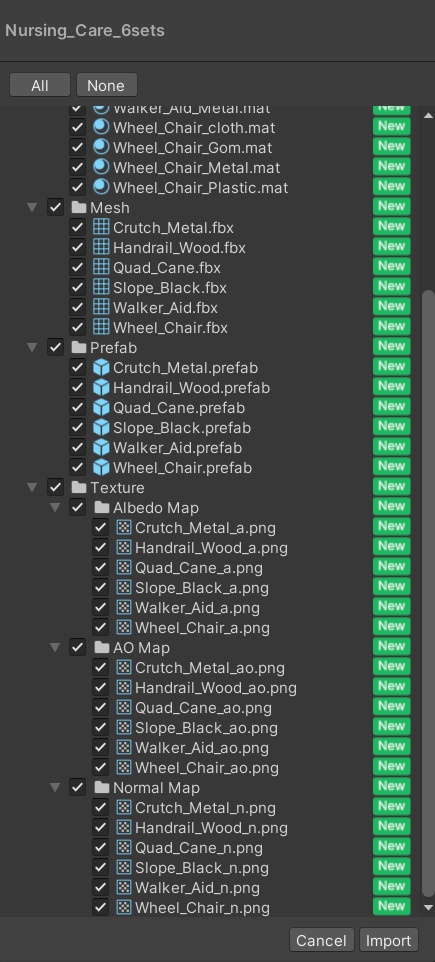
Task: Select all items with the All button
Action: point(40,85)
